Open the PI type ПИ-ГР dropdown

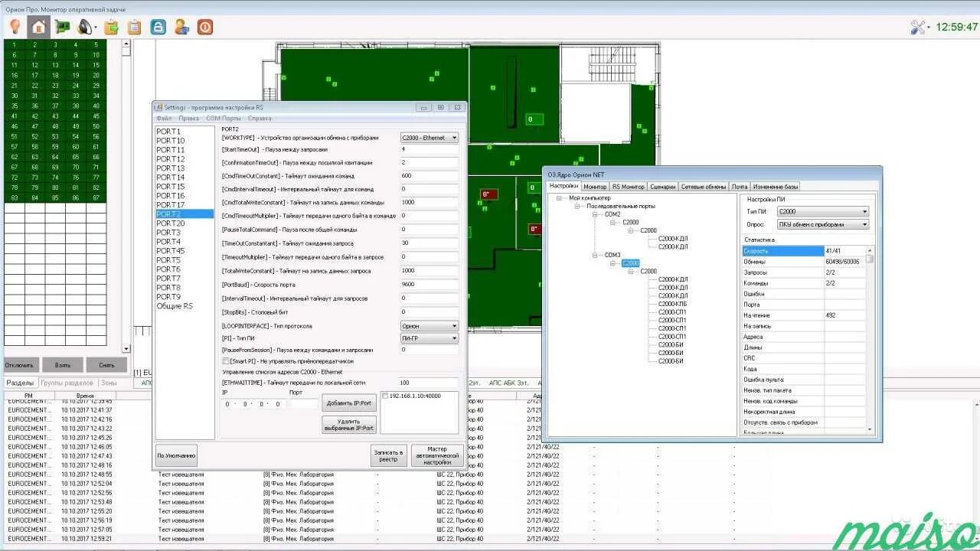click(429, 337)
